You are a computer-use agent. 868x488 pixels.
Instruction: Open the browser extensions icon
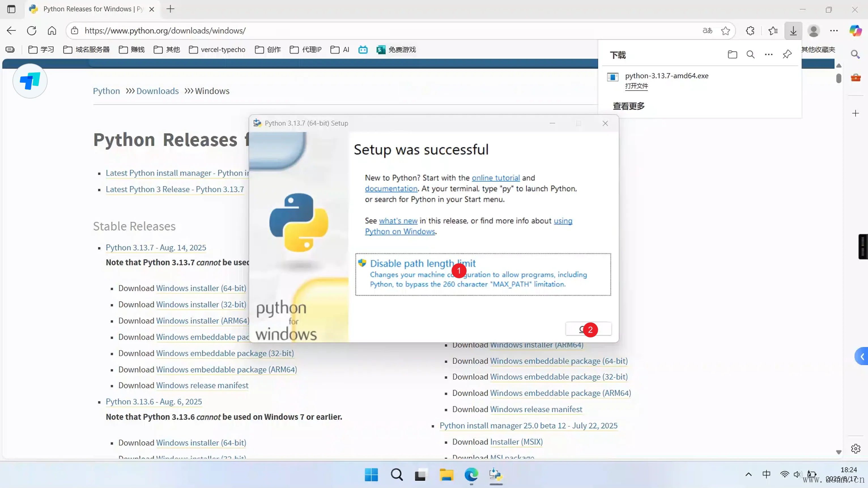click(750, 31)
